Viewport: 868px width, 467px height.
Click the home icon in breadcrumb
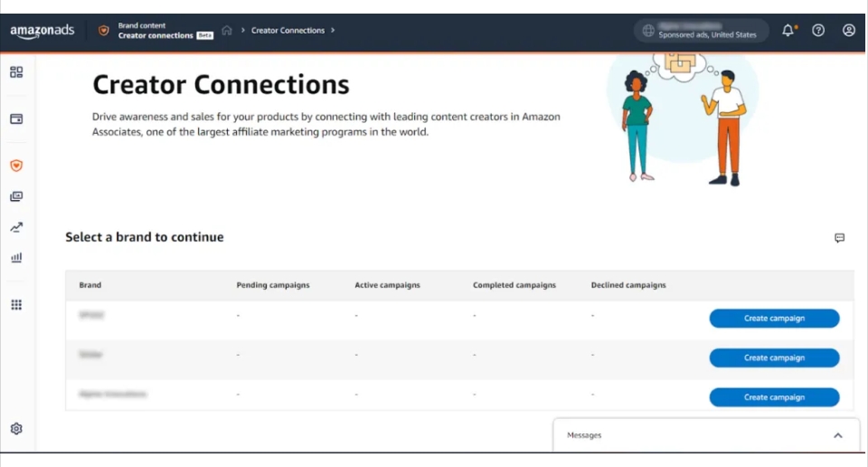click(227, 30)
